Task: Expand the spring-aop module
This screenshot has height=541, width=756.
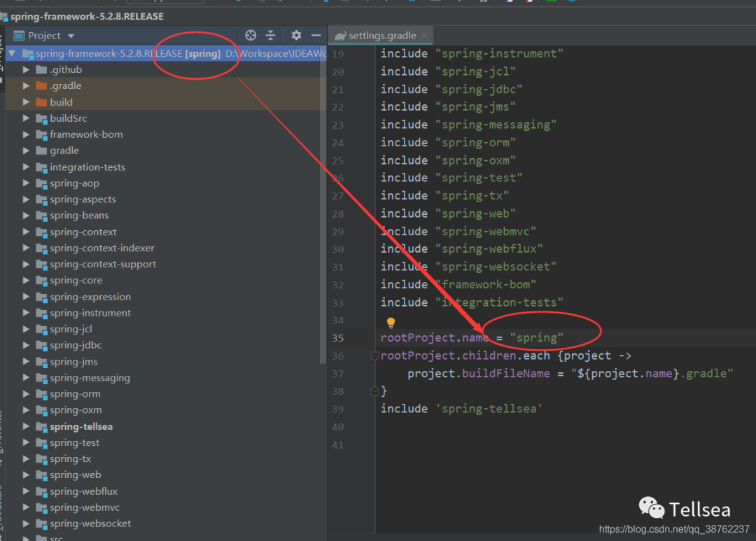Action: pos(26,183)
